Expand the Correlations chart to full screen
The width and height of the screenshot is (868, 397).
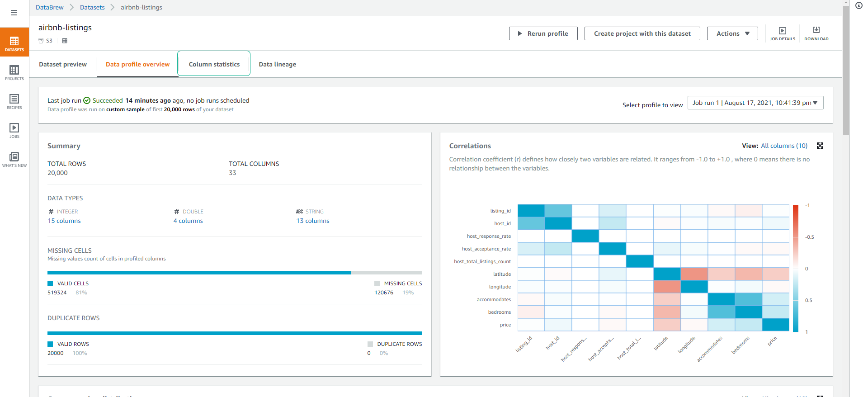pos(820,146)
